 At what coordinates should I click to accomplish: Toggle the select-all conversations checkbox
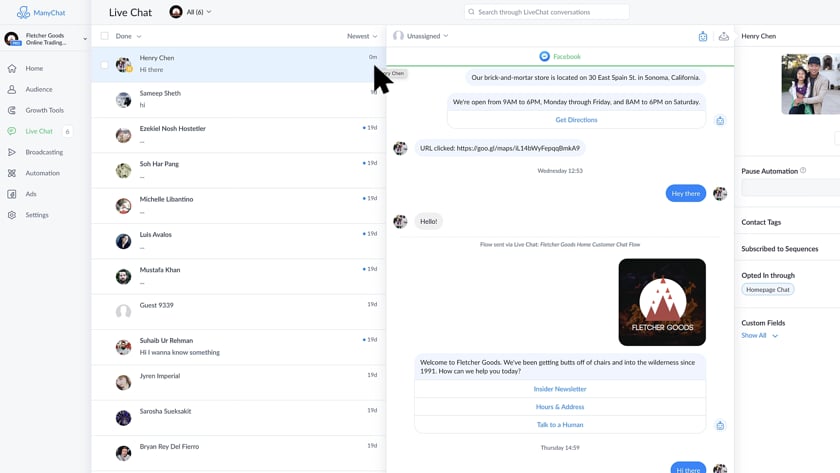pos(104,36)
